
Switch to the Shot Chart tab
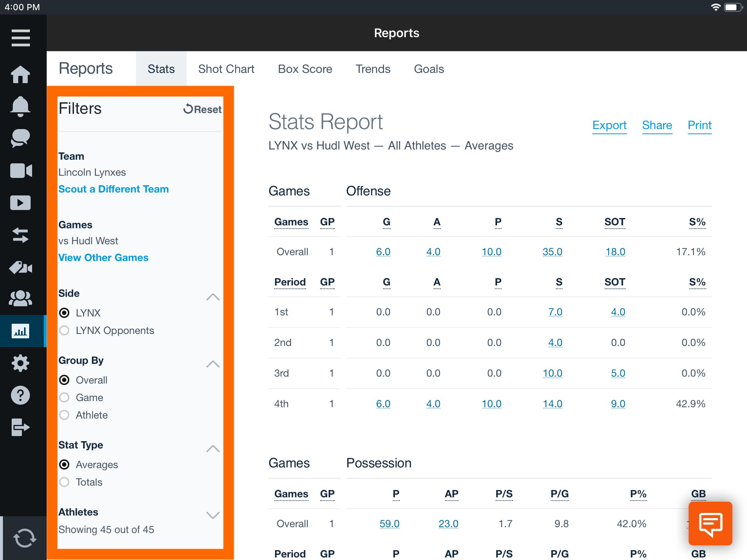[x=226, y=69]
